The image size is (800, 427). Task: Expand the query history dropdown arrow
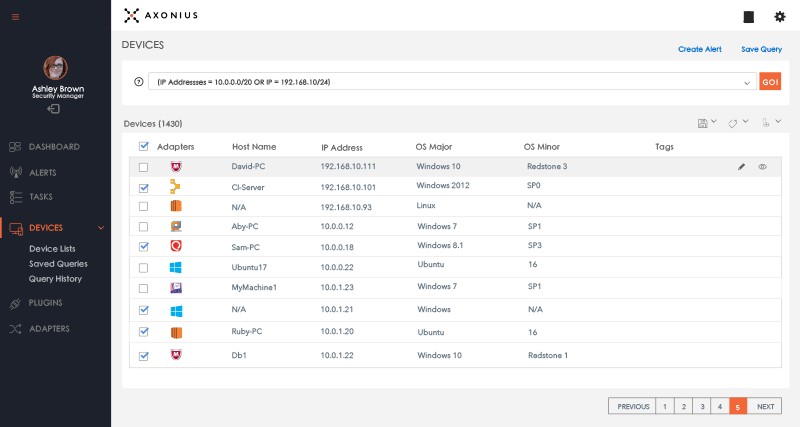(747, 82)
